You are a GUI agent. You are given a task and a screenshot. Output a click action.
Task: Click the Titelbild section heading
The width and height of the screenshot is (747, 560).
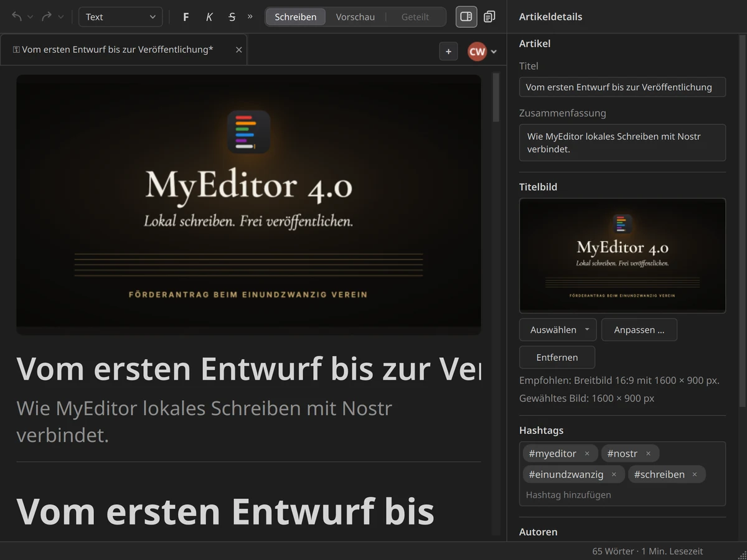pos(538,187)
